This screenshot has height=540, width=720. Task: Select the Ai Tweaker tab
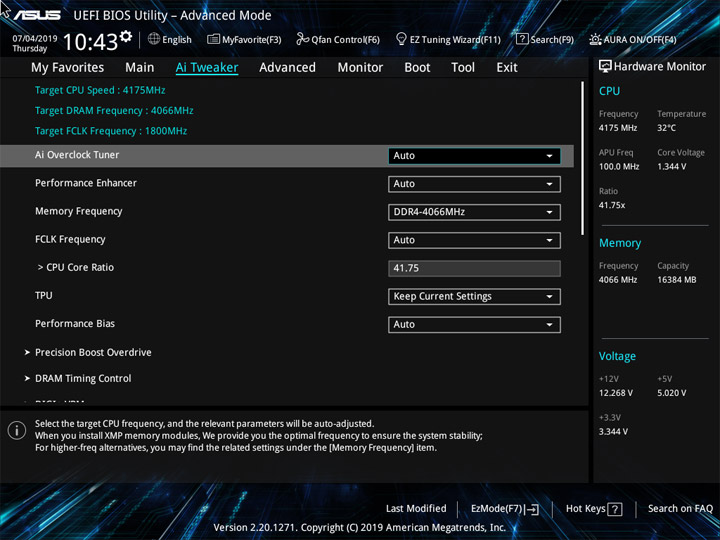pos(207,68)
